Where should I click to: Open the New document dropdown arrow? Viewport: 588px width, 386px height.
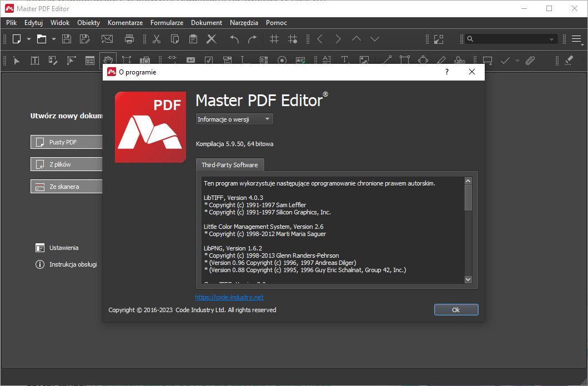click(28, 39)
